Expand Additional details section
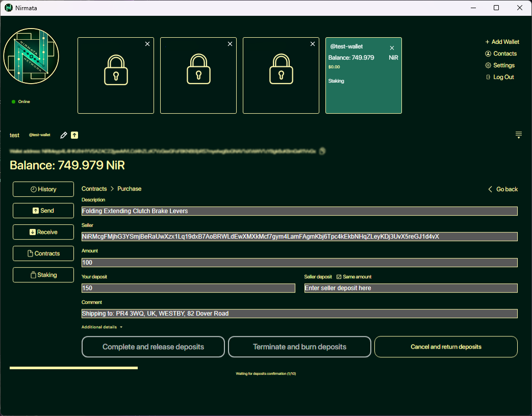The height and width of the screenshot is (416, 532). tap(102, 327)
